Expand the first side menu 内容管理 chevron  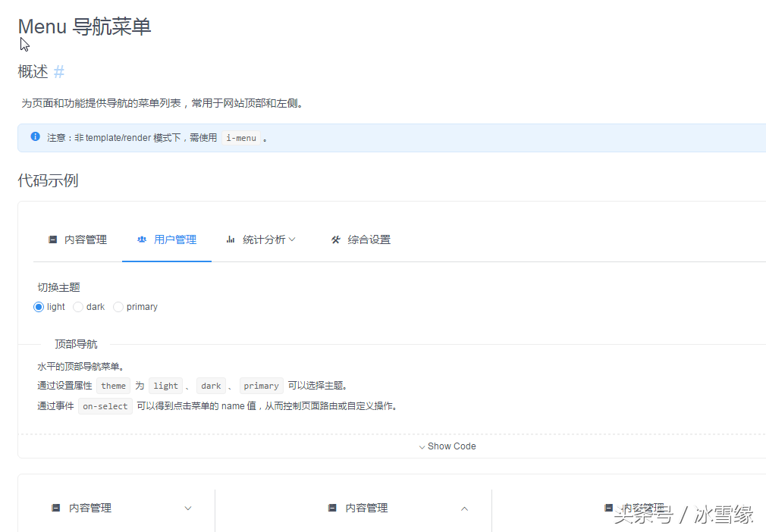pos(188,509)
